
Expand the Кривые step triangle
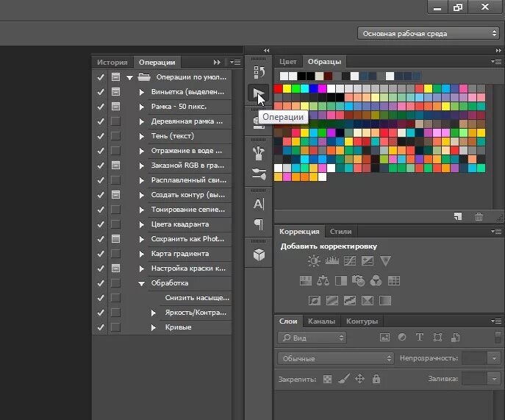[154, 327]
